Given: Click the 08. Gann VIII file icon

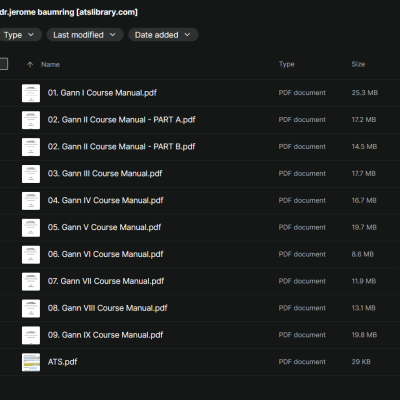Looking at the screenshot, I should (31, 308).
